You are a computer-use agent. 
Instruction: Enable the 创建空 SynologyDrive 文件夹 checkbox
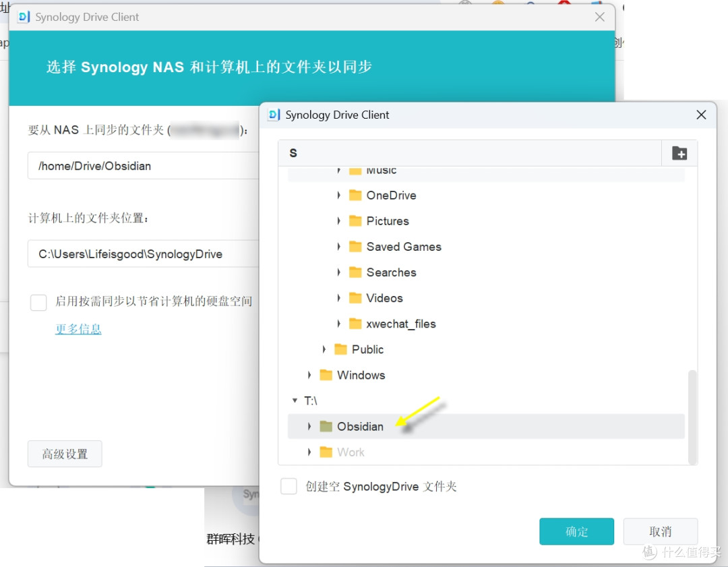289,487
